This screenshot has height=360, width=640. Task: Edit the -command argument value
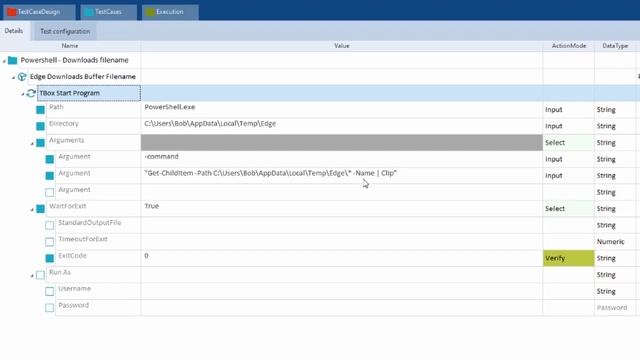[342, 159]
